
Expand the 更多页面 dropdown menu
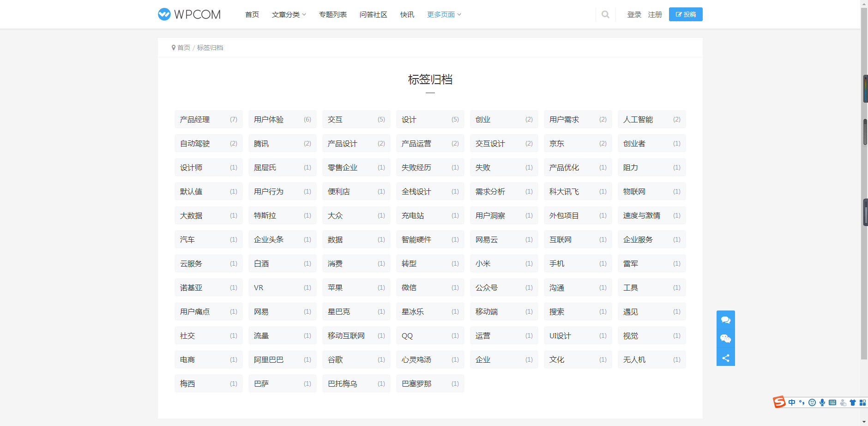pyautogui.click(x=444, y=15)
